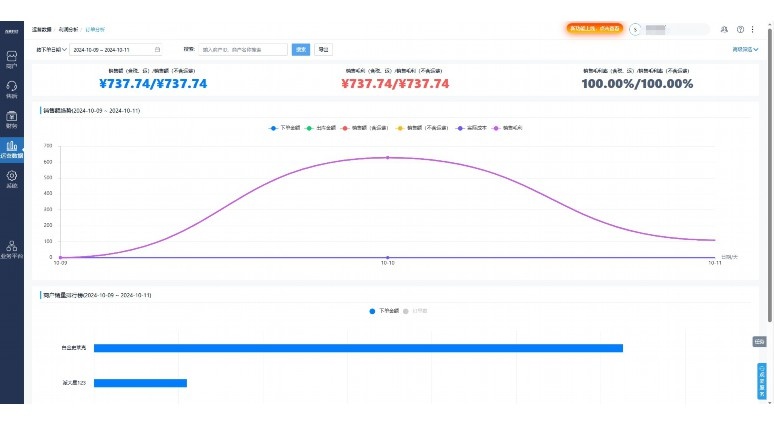Screen dimensions: 774x425
Task: Expand the advanced filter link at top right
Action: [x=745, y=49]
